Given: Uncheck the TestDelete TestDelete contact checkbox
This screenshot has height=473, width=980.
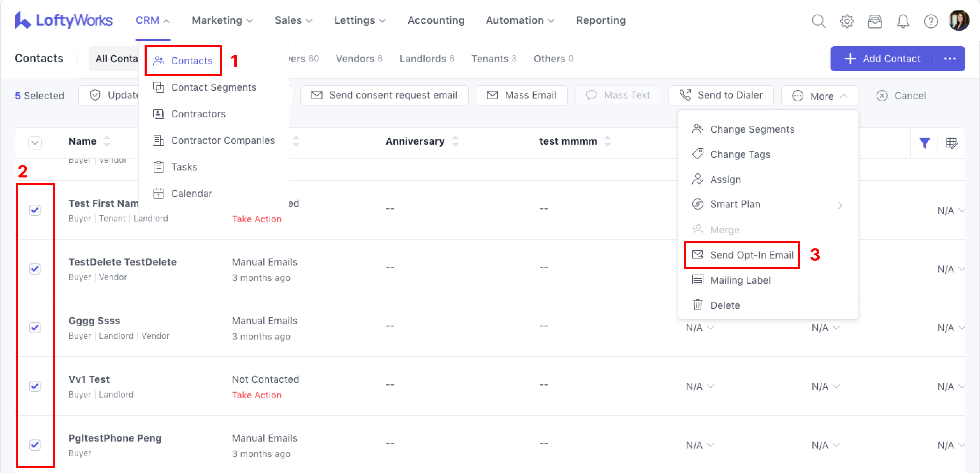Looking at the screenshot, I should [35, 269].
